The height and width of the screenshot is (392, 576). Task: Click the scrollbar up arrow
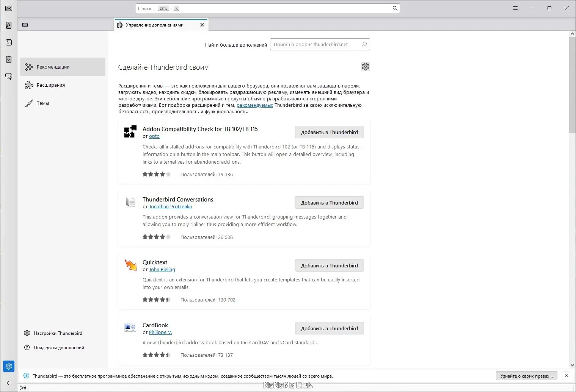(572, 34)
